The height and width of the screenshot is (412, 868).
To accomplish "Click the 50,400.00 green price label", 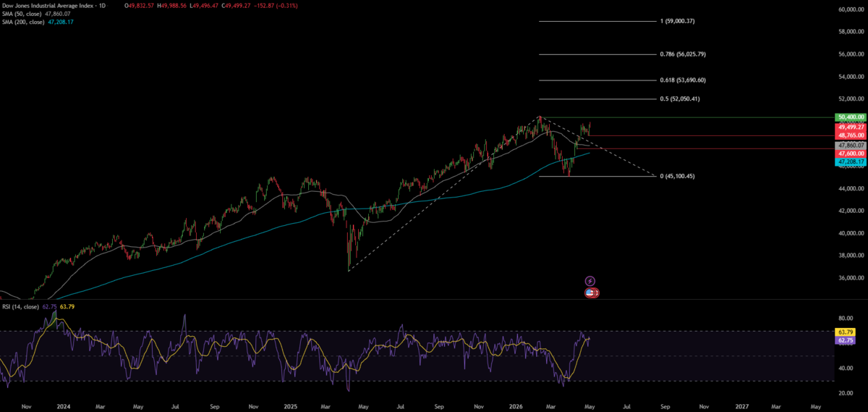I will click(x=851, y=117).
